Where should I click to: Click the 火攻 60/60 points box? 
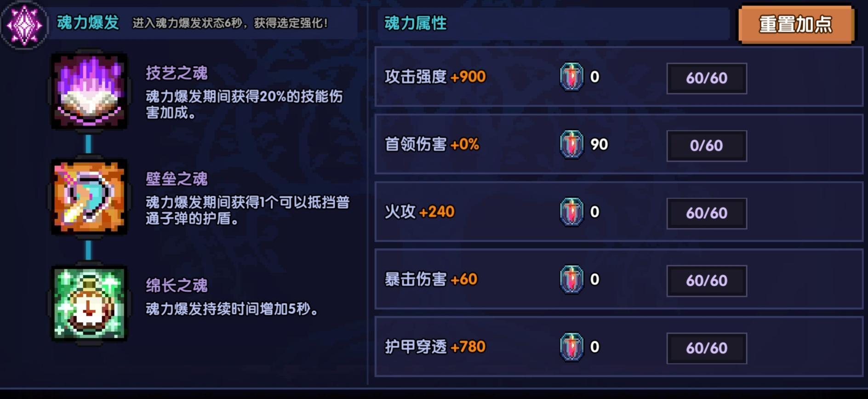tap(707, 213)
